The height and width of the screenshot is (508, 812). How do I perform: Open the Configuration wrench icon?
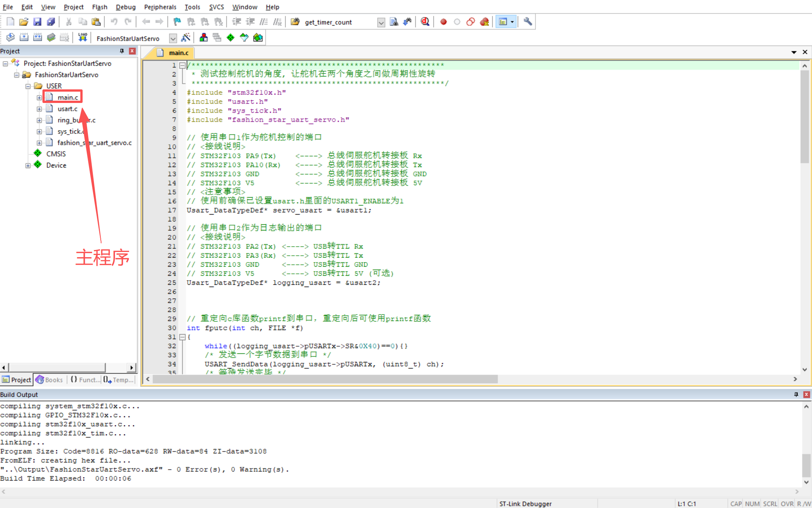(528, 22)
